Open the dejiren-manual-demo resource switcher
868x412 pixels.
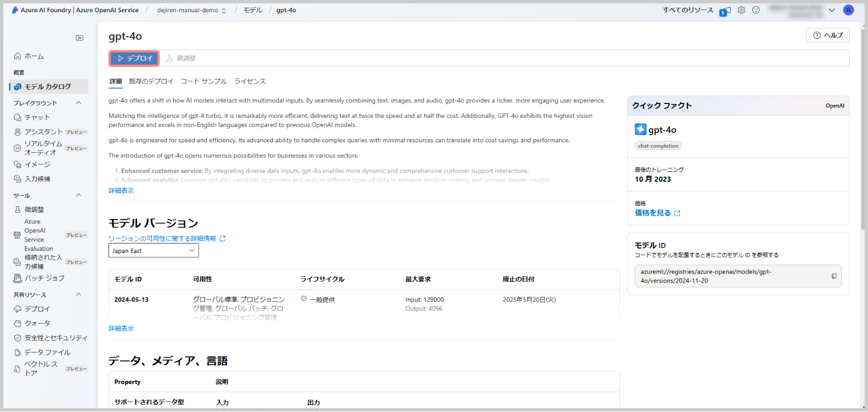191,10
